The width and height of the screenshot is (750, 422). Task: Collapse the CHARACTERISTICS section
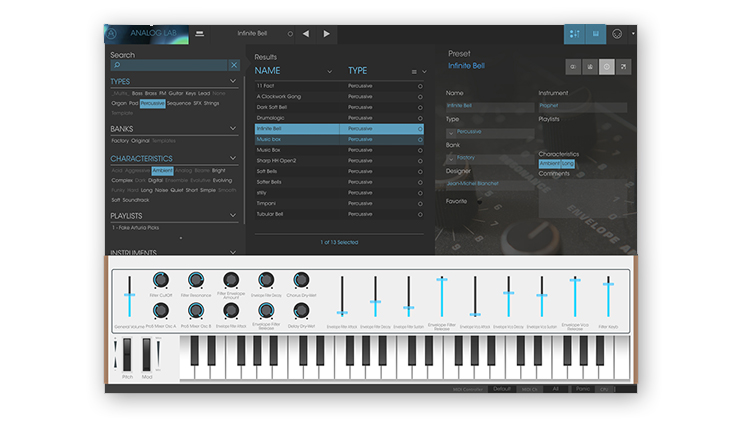(233, 158)
